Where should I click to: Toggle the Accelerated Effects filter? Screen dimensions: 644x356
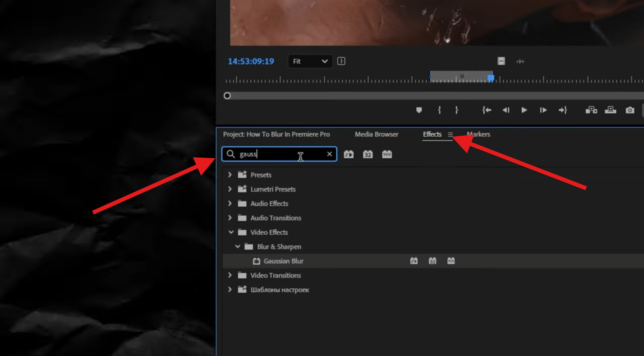pyautogui.click(x=349, y=154)
